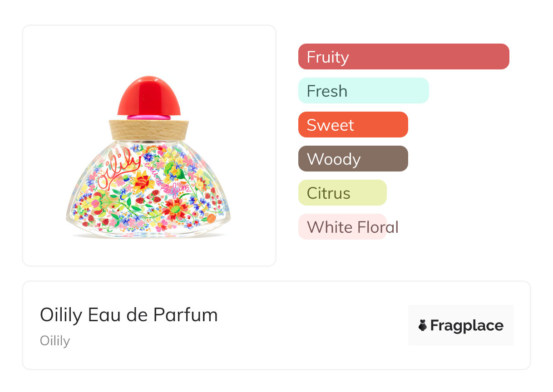Image resolution: width=553 pixels, height=392 pixels.
Task: Open the Fragplace wordmark link
Action: coord(467,326)
